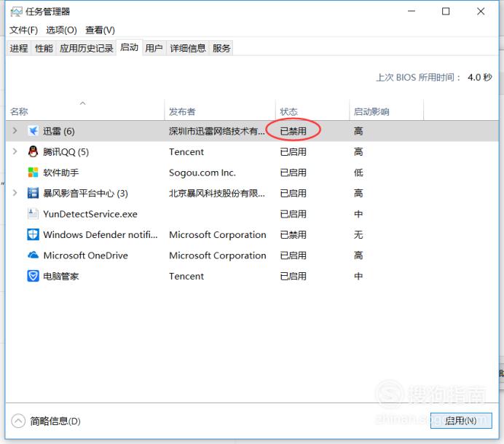Switch to the 用户 tab
Image resolution: width=504 pixels, height=444 pixels.
pos(154,48)
